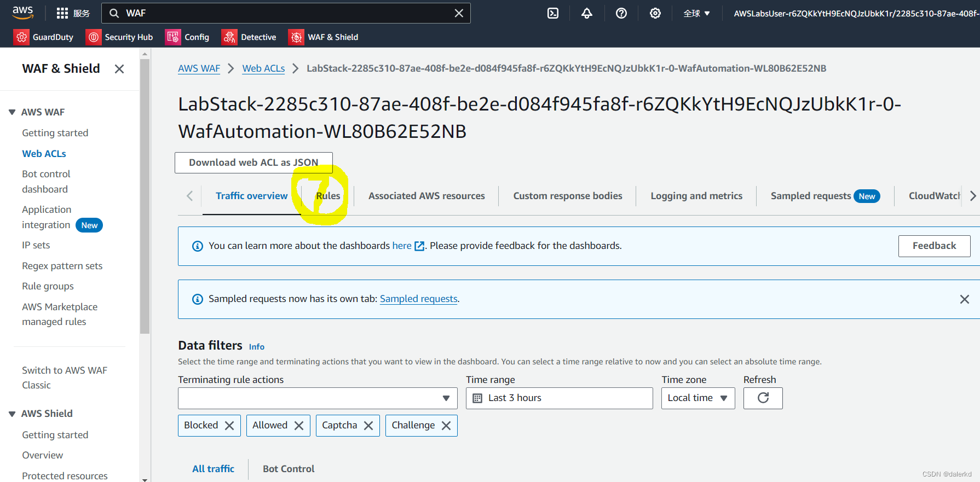Close the WAF & Shield side navigation
The height and width of the screenshot is (482, 980).
(119, 69)
